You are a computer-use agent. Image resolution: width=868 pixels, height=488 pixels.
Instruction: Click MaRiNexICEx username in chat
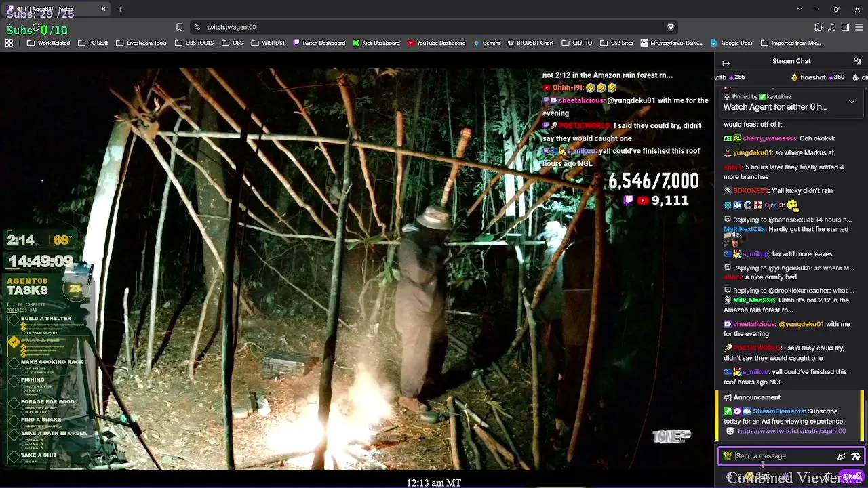point(745,229)
